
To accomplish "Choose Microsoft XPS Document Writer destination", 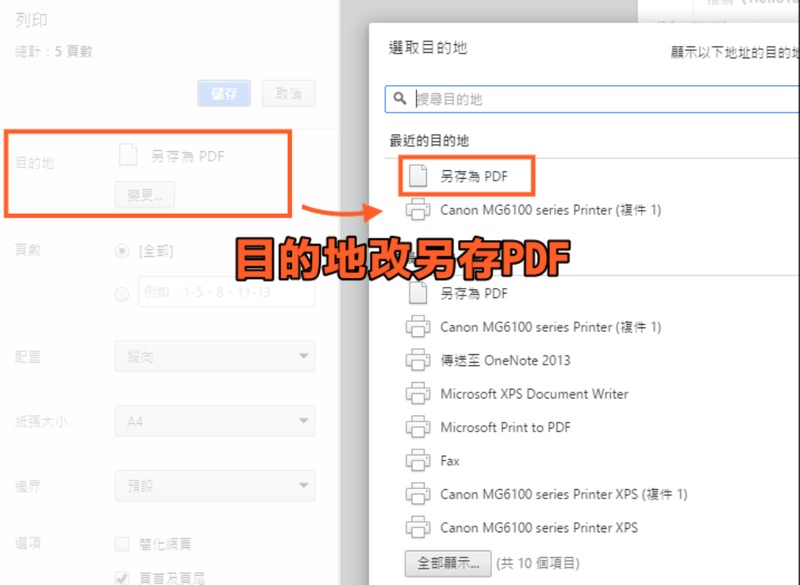I will coord(534,394).
